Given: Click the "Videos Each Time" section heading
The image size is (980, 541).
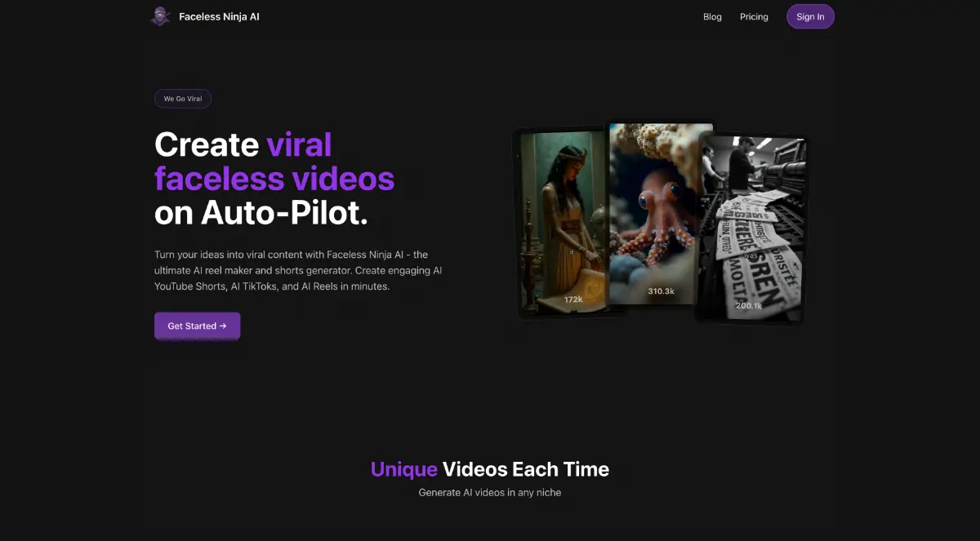Looking at the screenshot, I should click(x=525, y=469).
